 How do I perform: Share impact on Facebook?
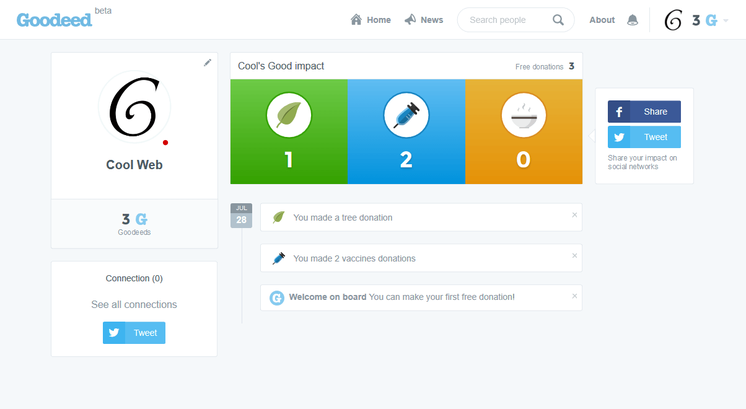644,112
